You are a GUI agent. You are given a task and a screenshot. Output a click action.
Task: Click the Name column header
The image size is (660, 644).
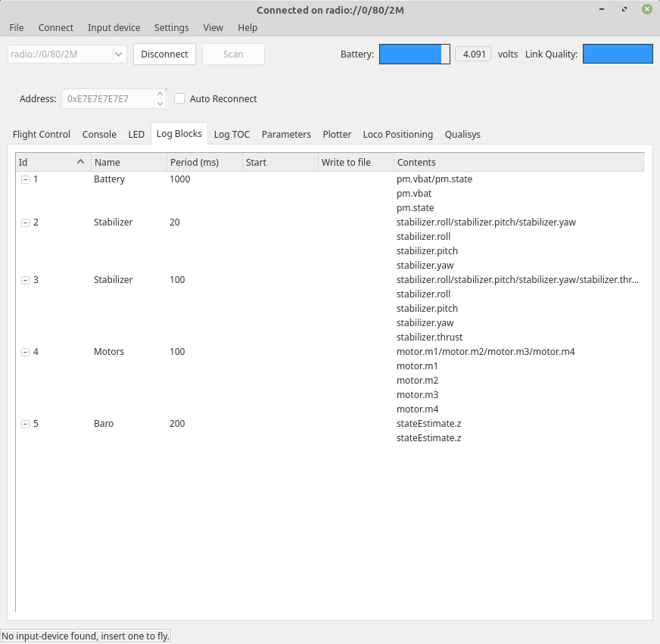[x=129, y=163]
